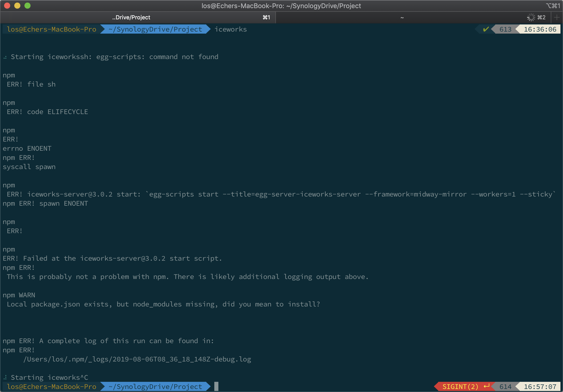563x392 pixels.
Task: Click the ⌘1 shortcut badge on the Project tab
Action: 266,17
